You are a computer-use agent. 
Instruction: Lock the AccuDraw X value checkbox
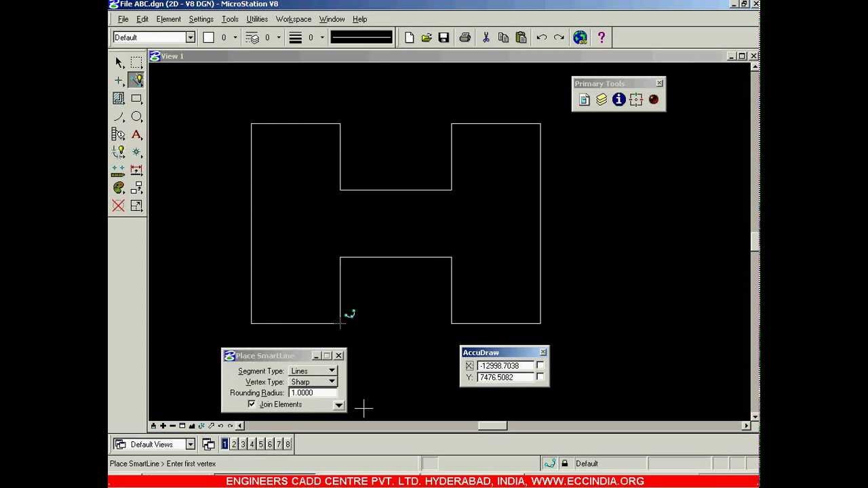point(540,365)
